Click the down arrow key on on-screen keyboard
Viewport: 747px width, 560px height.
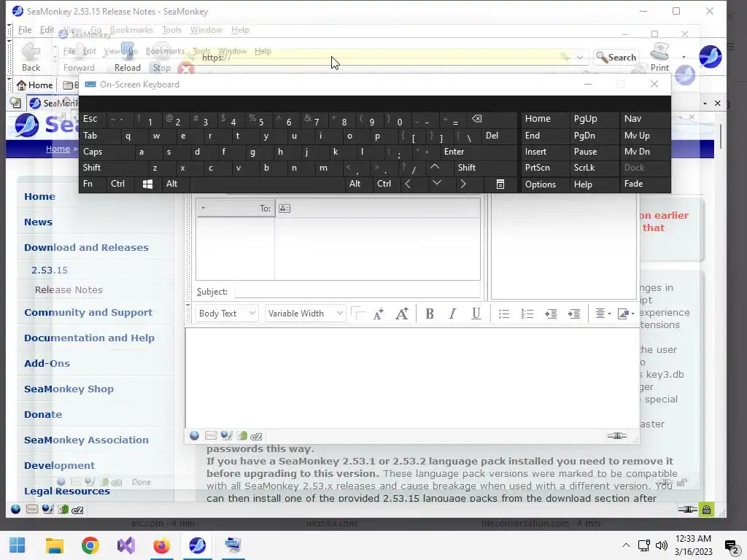pyautogui.click(x=437, y=183)
